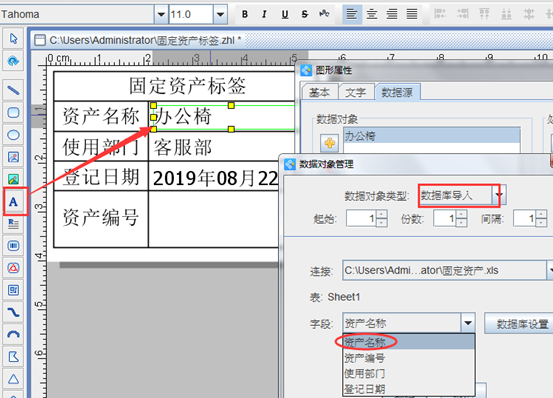The height and width of the screenshot is (398, 553).
Task: Choose 资产名称 in the field list
Action: coord(409,342)
